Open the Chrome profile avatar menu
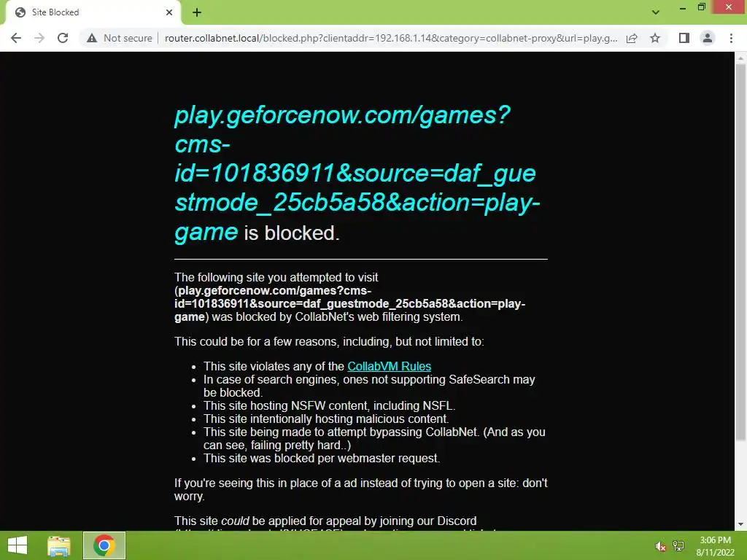The width and height of the screenshot is (747, 560). pos(708,38)
